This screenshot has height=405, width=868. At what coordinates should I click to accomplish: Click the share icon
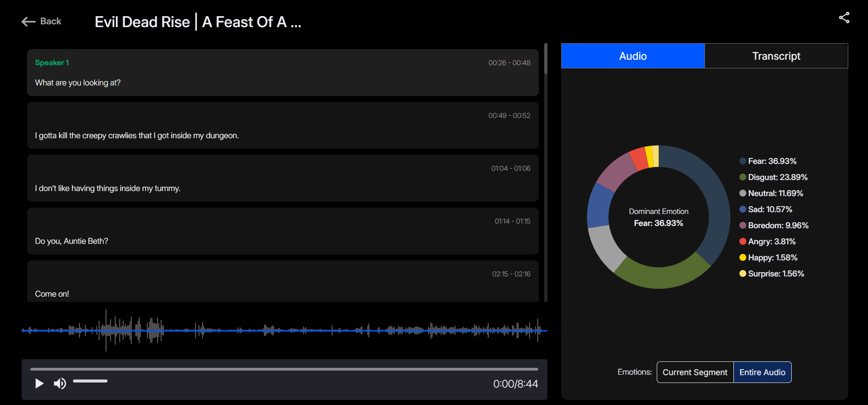point(844,17)
